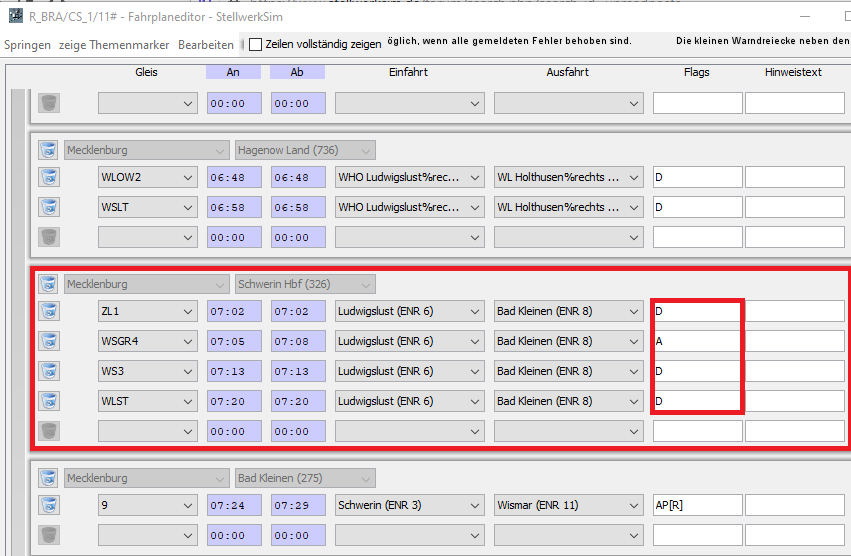Open Gleis dropdown showing 9

(148, 505)
